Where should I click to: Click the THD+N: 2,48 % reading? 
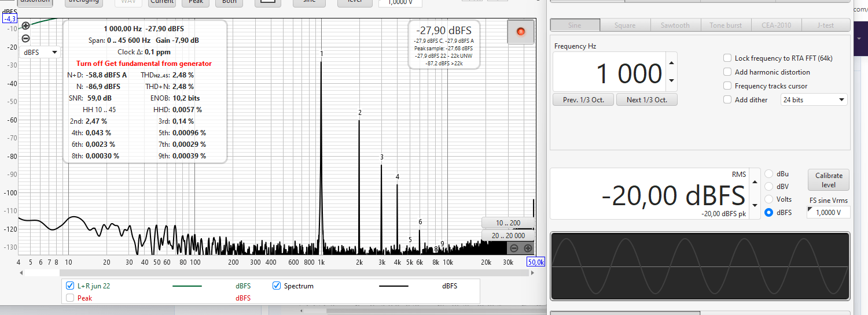[170, 87]
